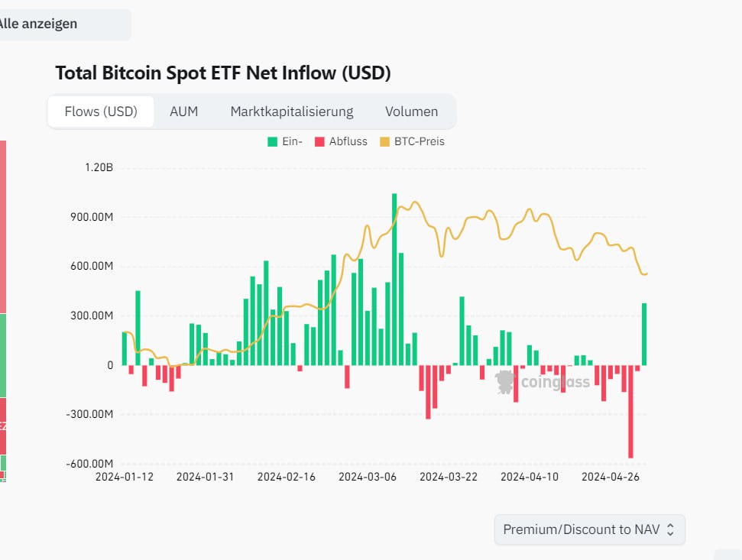The image size is (742, 560).
Task: Toggle the green Ein- legend entry
Action: click(284, 141)
